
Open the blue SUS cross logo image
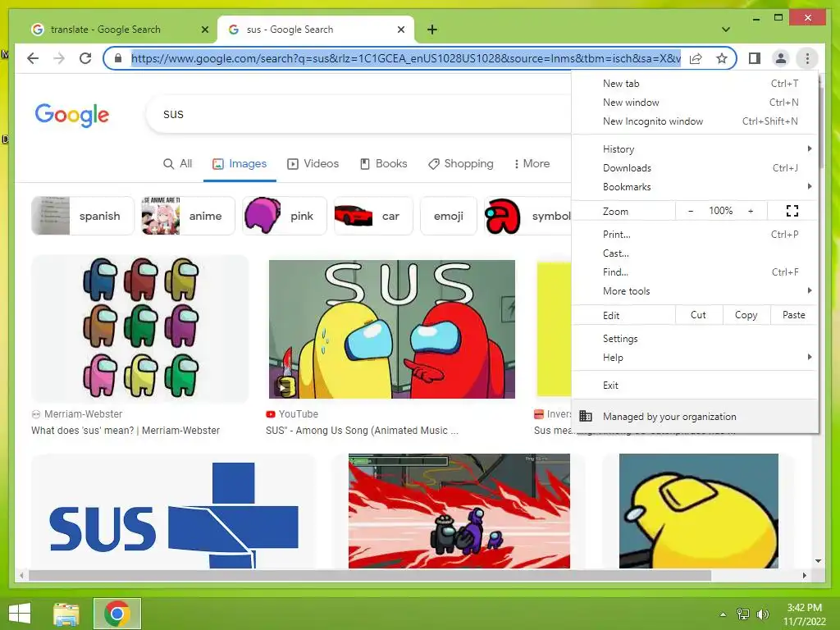coord(174,512)
